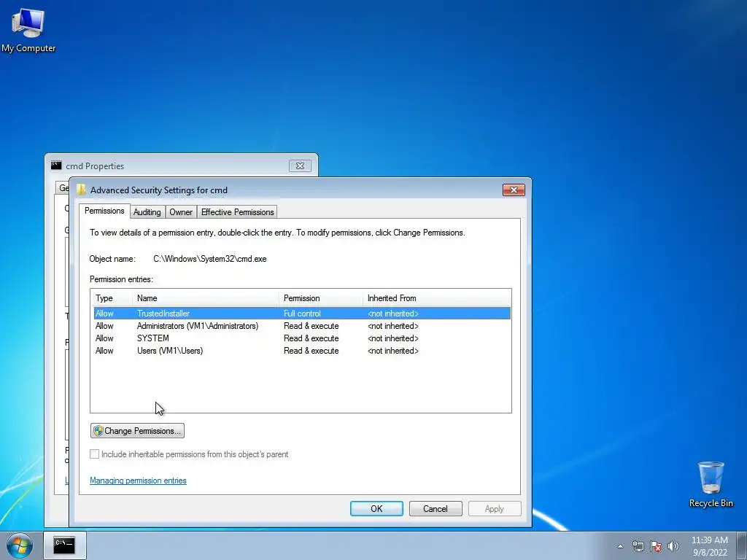
Task: Click the Cancel button
Action: (436, 508)
